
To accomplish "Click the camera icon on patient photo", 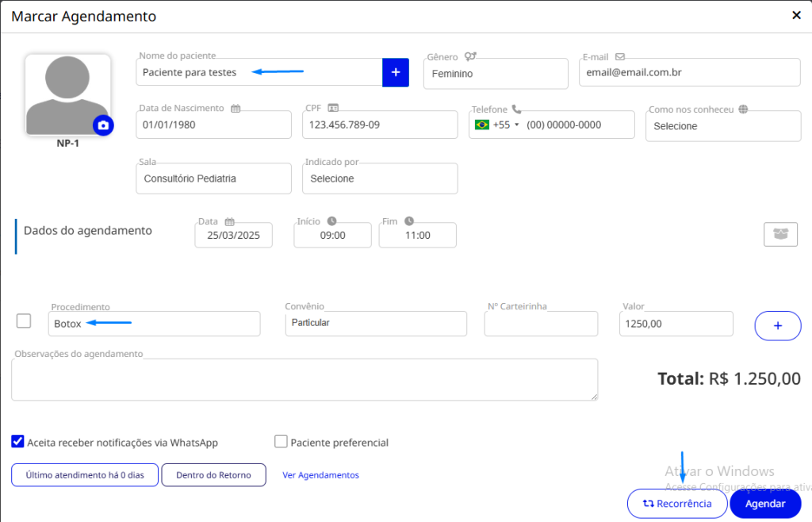I will 103,125.
